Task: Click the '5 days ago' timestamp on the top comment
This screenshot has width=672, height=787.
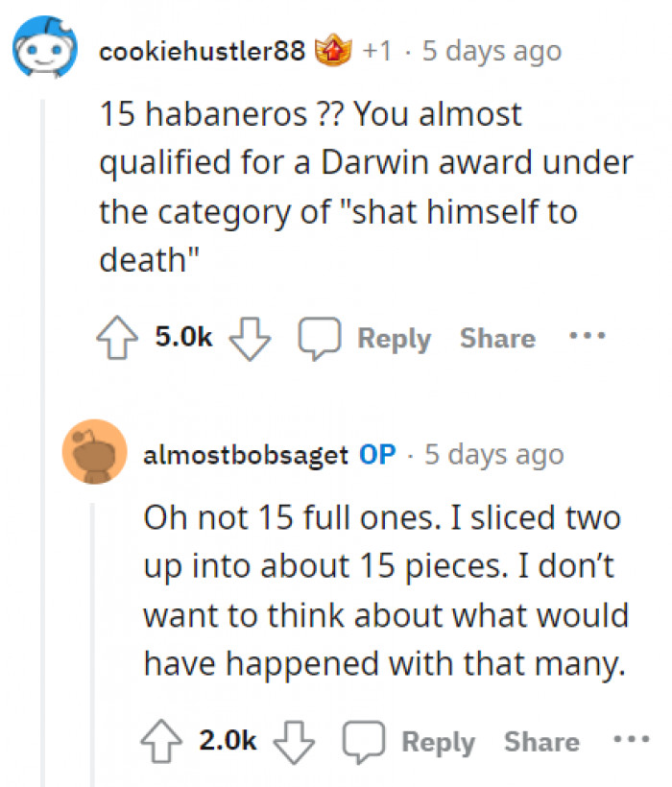Action: click(x=492, y=51)
